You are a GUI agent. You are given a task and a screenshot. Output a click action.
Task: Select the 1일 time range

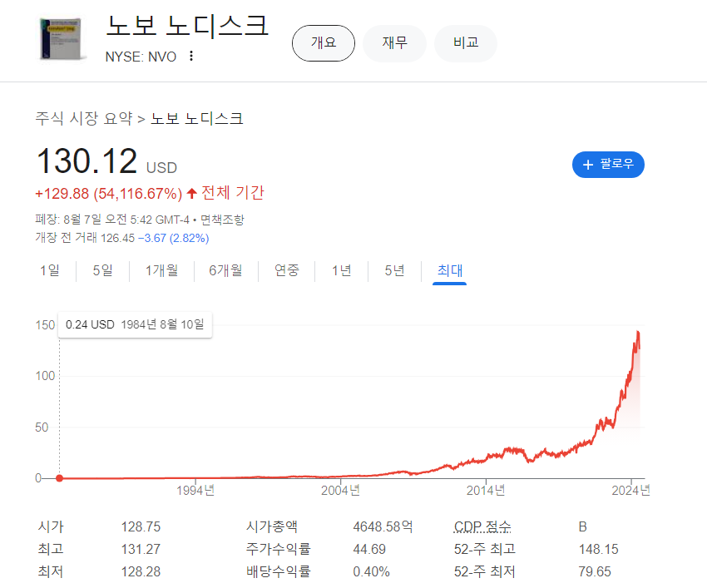coord(50,270)
